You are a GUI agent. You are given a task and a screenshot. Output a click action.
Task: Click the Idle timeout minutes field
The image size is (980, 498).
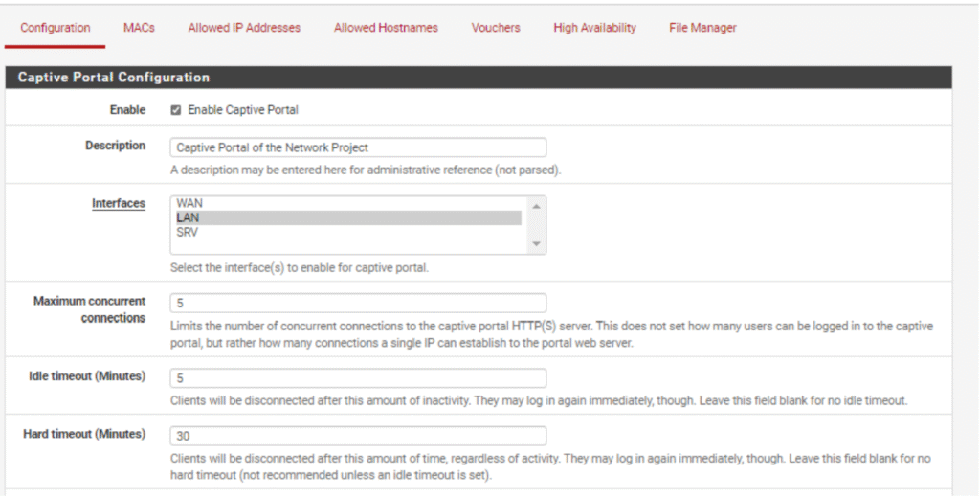[358, 378]
